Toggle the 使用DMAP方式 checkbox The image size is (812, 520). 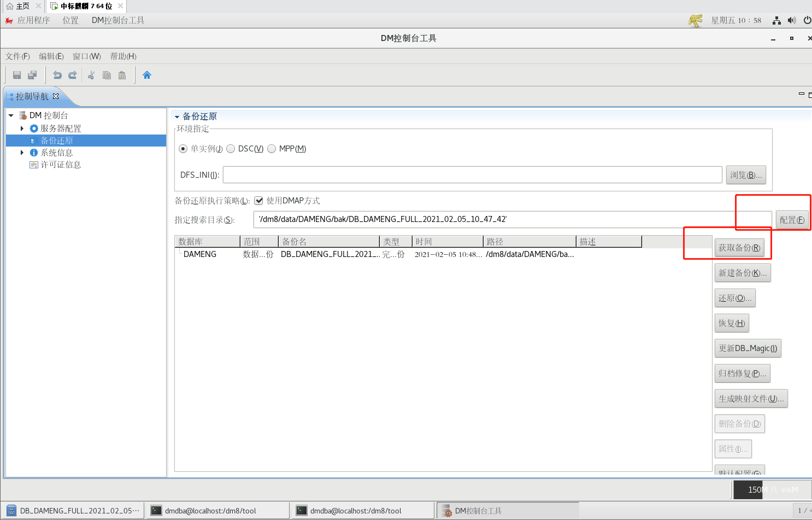pos(259,201)
